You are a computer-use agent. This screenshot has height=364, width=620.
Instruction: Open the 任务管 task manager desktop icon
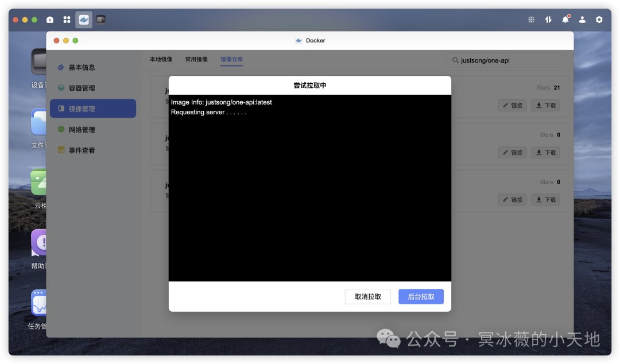[x=39, y=303]
